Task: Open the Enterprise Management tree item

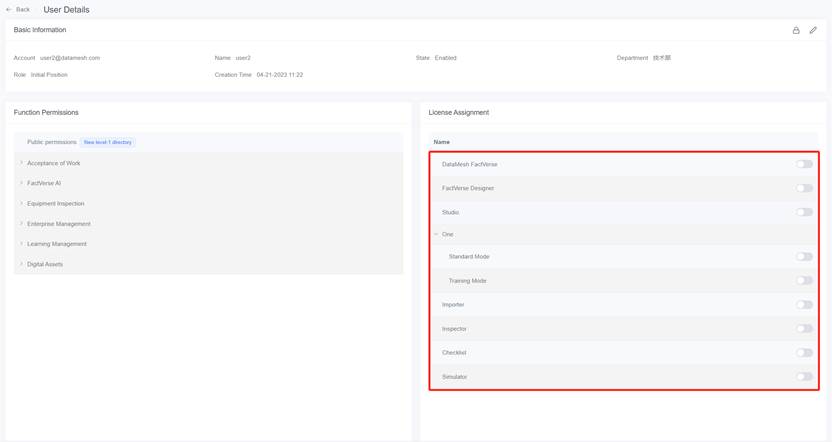Action: (x=21, y=224)
